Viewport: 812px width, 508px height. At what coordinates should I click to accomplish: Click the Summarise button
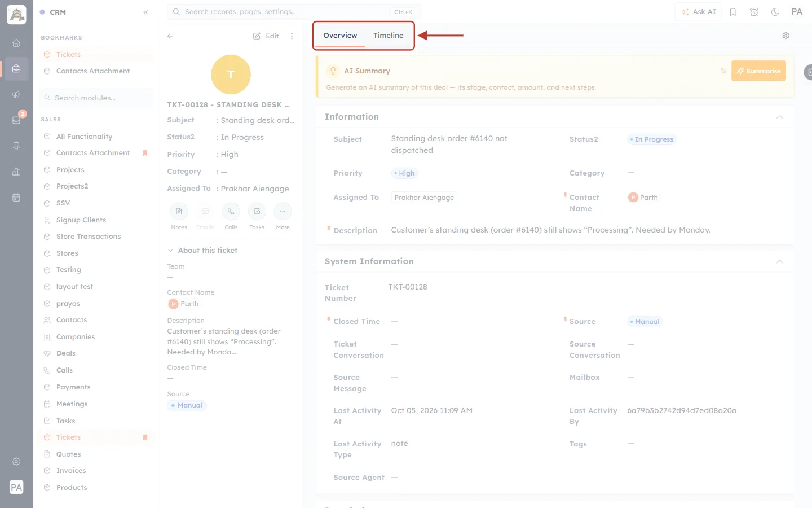tap(758, 71)
